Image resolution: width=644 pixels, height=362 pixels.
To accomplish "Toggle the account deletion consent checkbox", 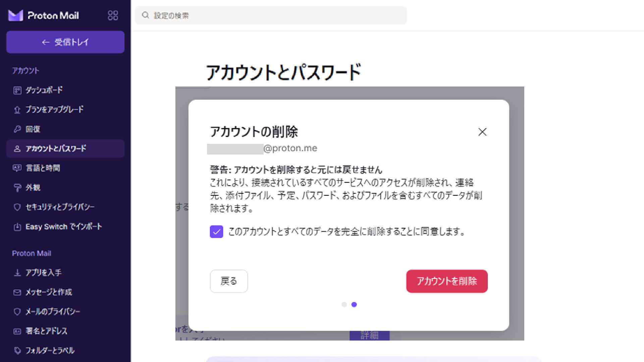I will (x=216, y=232).
